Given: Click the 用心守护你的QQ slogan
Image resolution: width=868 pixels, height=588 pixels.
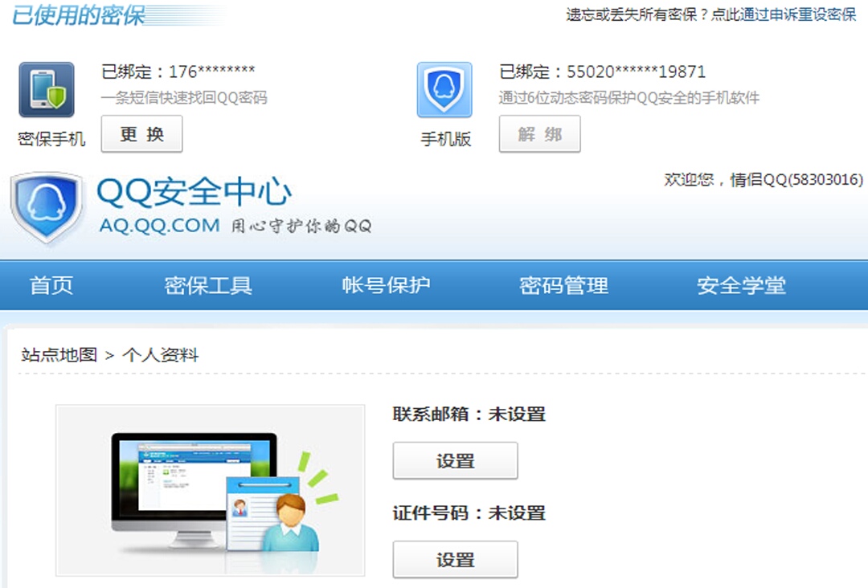Looking at the screenshot, I should point(301,226).
